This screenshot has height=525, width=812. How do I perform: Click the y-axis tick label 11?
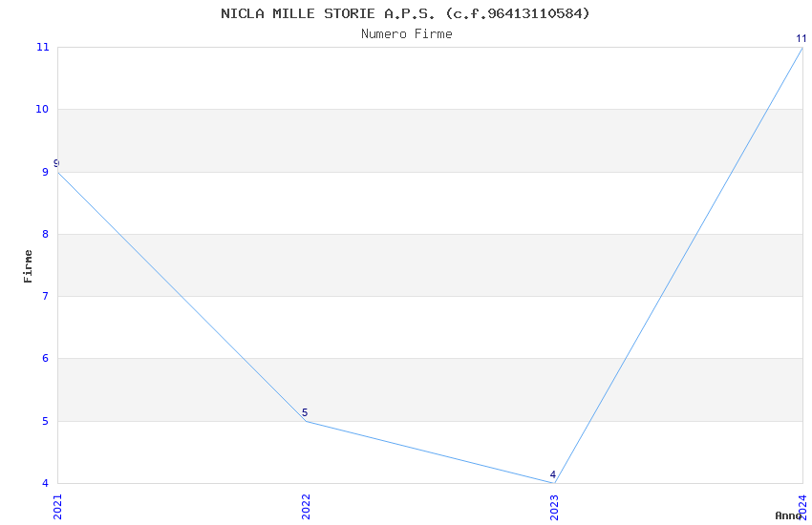coord(42,47)
